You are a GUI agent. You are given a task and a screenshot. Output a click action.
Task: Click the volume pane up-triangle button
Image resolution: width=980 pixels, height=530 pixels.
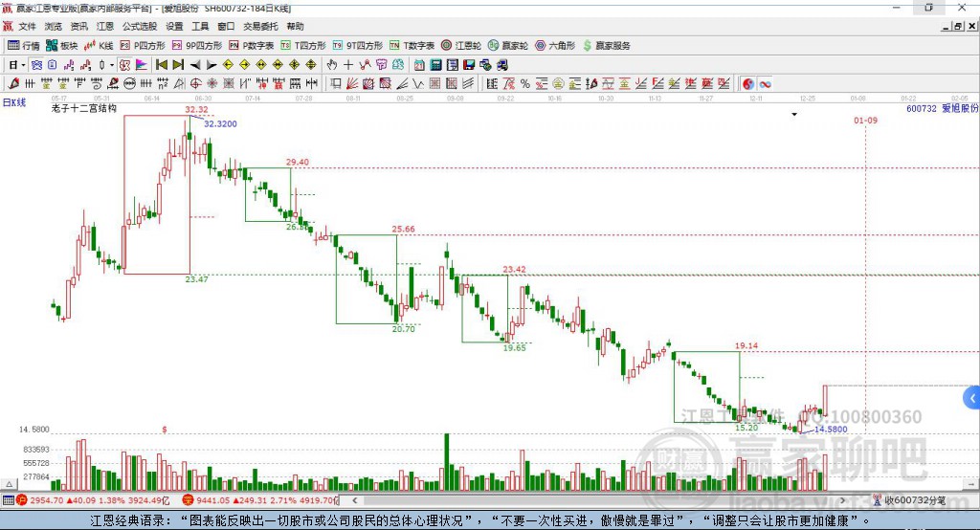pos(9,484)
